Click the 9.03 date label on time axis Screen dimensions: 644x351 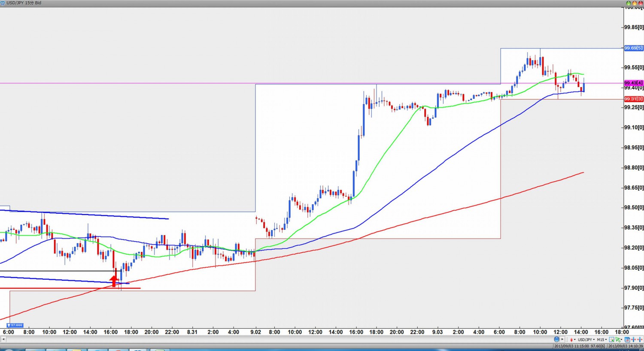437,332
